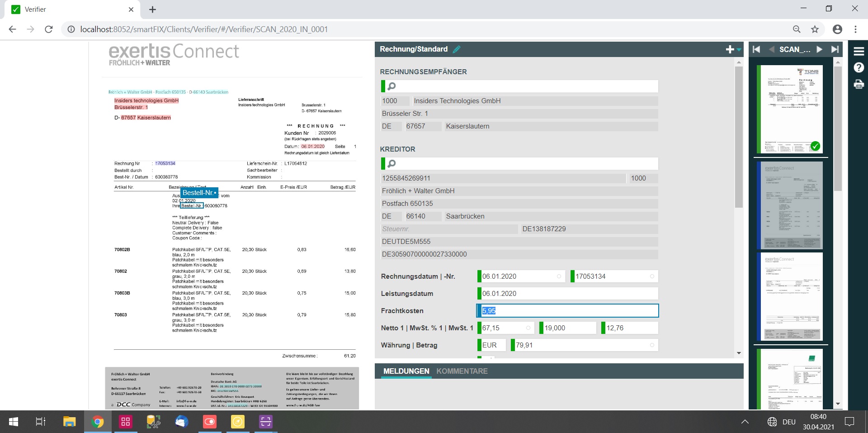Screen dimensions: 868x433
Task: Click the plus icon in form header
Action: tap(729, 49)
